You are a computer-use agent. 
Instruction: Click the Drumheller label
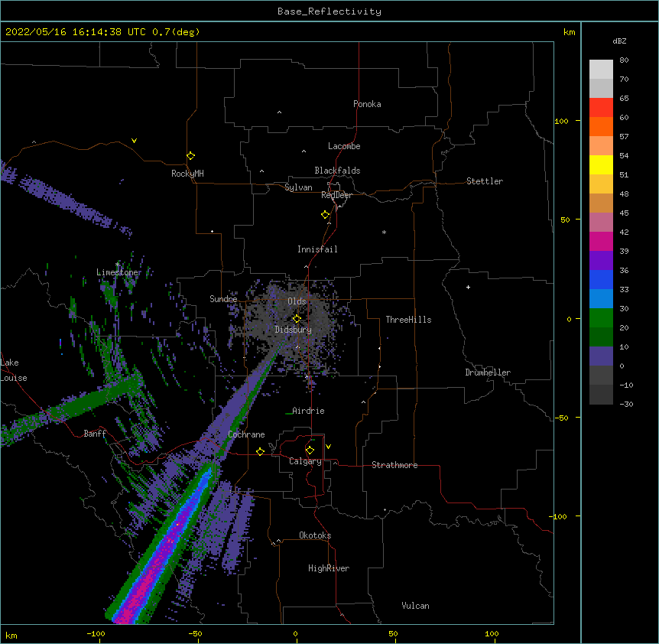click(488, 372)
